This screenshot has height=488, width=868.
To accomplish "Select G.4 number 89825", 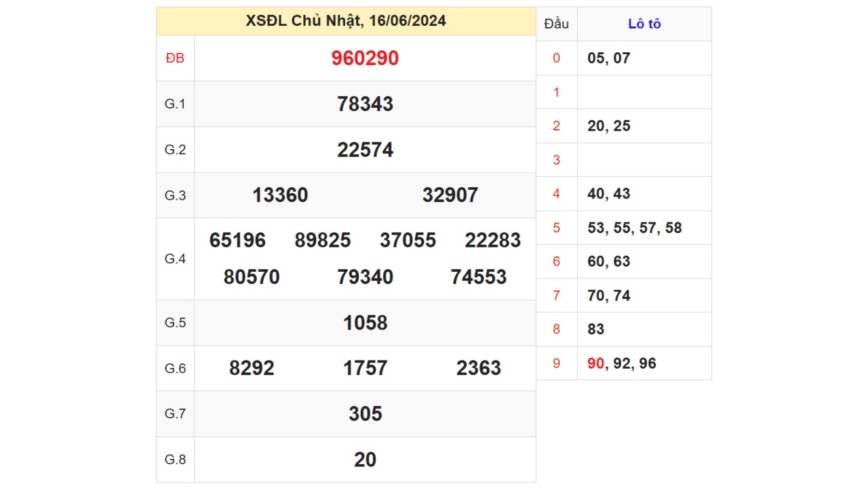I will pyautogui.click(x=323, y=241).
